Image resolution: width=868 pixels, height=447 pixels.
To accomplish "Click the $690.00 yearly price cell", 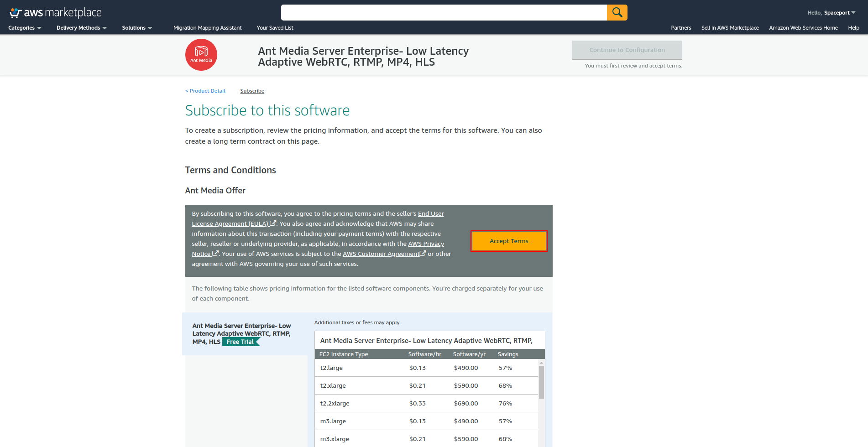I will coord(466,403).
